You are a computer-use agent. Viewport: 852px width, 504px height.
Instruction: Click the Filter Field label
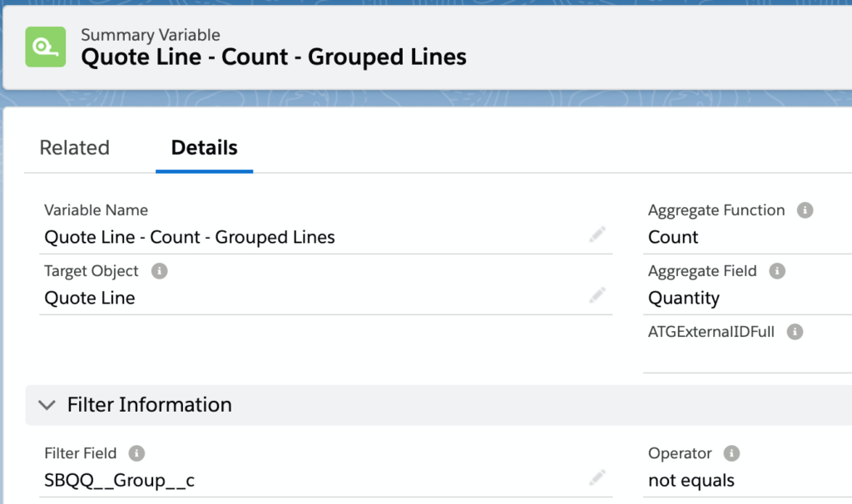[x=81, y=453]
